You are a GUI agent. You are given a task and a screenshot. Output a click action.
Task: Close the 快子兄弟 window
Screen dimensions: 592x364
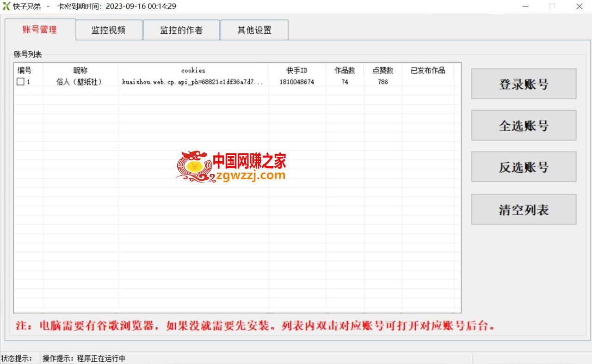coord(579,6)
